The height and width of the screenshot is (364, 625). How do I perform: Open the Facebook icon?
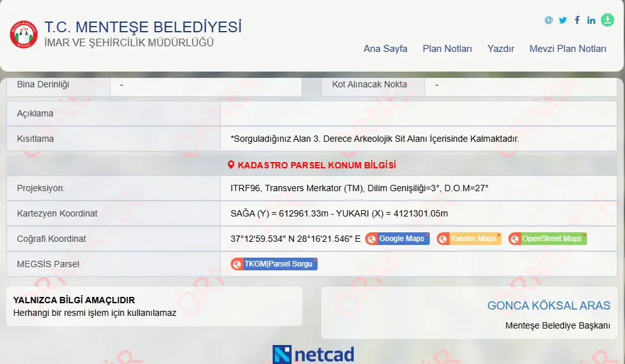click(x=577, y=20)
